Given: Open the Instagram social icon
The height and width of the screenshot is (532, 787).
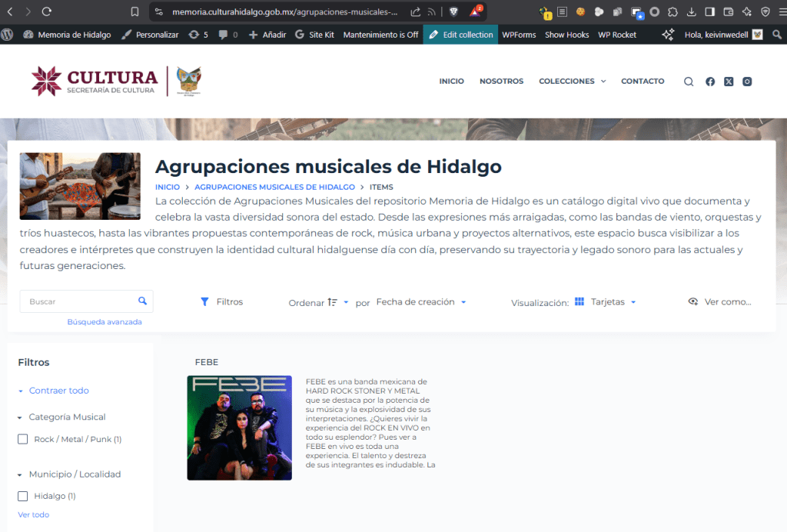Looking at the screenshot, I should (747, 81).
